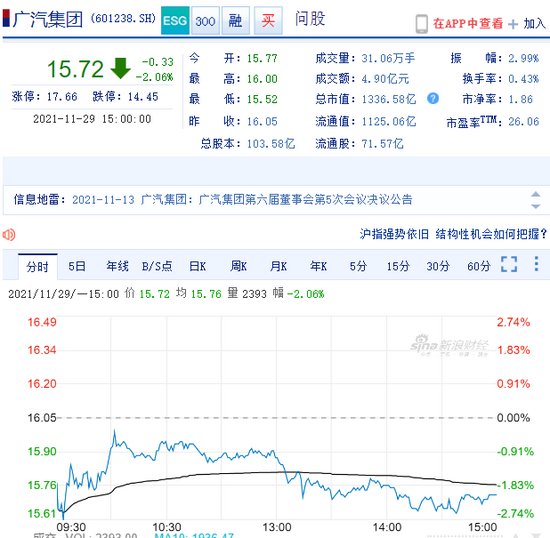Screen dimensions: 550x538
Task: Click 加入 to add to watchlist
Action: tap(535, 23)
